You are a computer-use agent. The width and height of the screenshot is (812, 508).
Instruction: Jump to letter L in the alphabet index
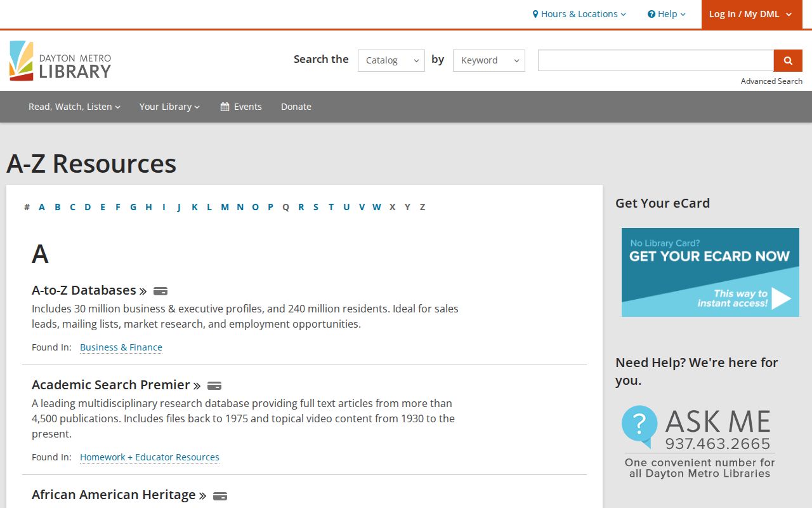pyautogui.click(x=209, y=207)
